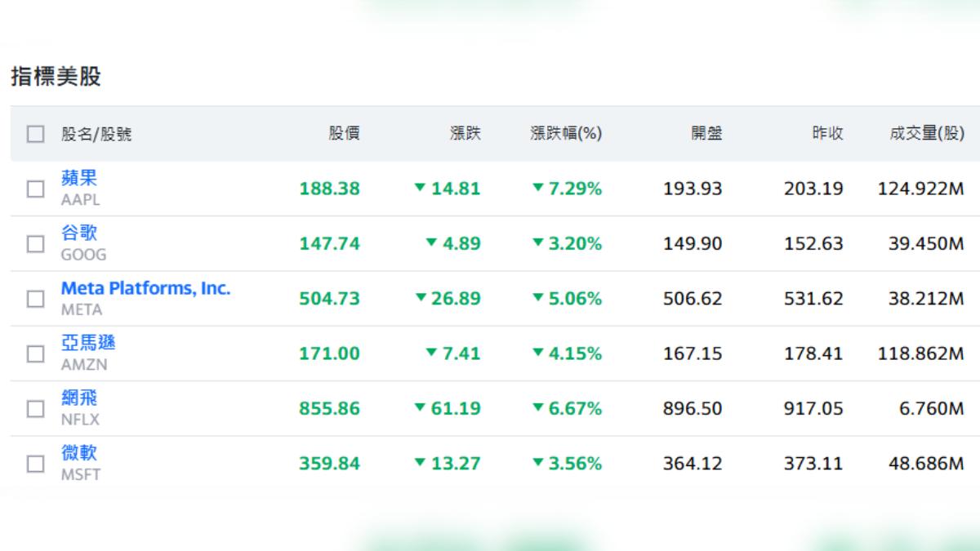Go to the 網飛 stock page
The width and height of the screenshot is (980, 551).
click(x=79, y=398)
